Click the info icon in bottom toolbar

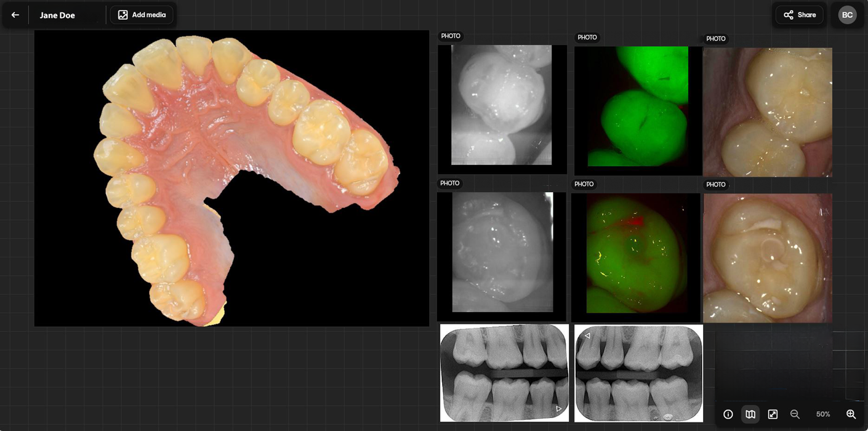point(728,414)
